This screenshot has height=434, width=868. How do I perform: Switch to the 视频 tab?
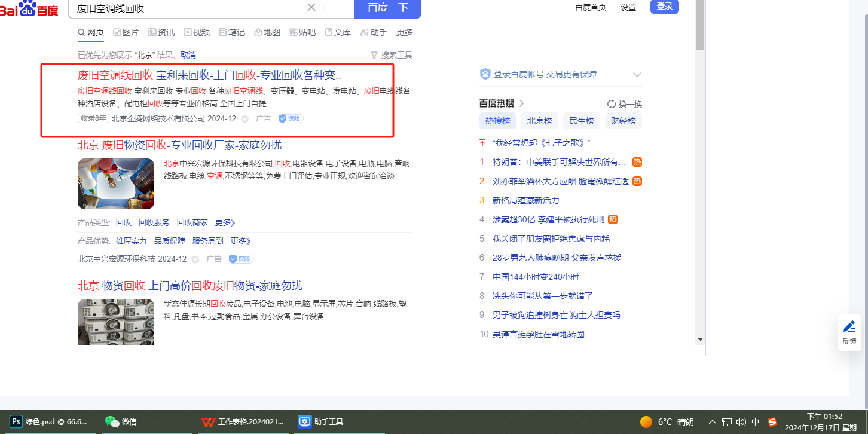(197, 32)
